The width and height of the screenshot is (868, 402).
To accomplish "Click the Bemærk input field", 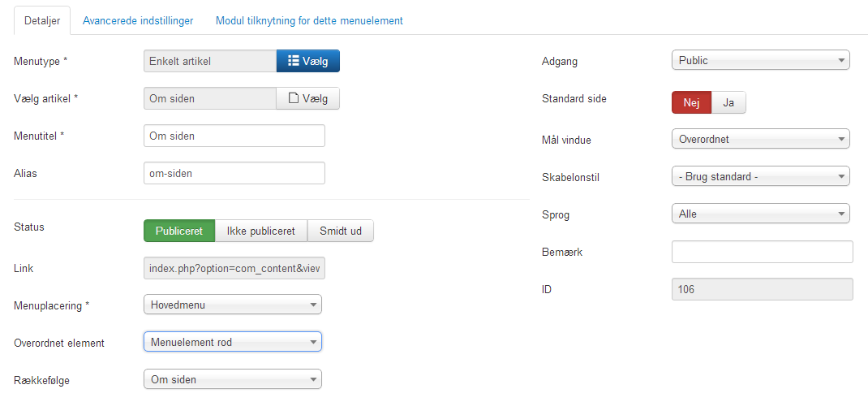I will [763, 252].
